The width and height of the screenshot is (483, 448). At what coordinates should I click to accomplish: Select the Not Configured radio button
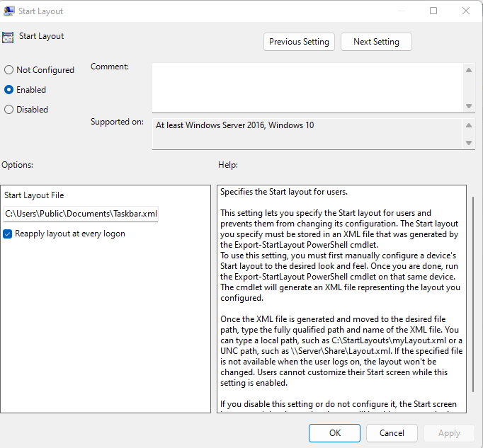(9, 70)
